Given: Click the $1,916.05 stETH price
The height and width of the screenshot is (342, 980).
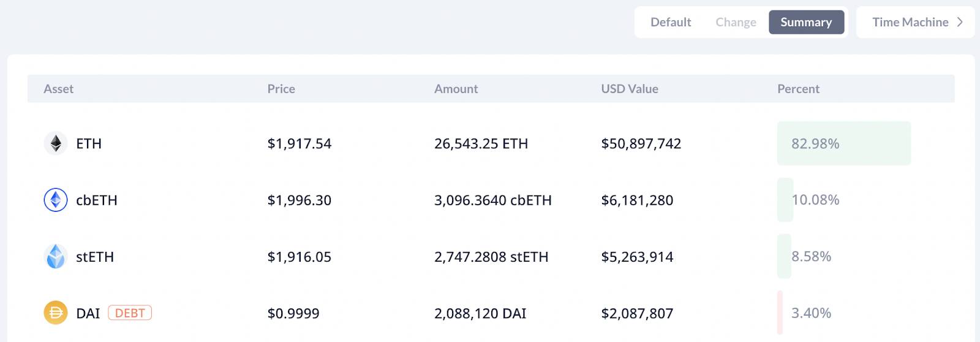Looking at the screenshot, I should point(300,256).
